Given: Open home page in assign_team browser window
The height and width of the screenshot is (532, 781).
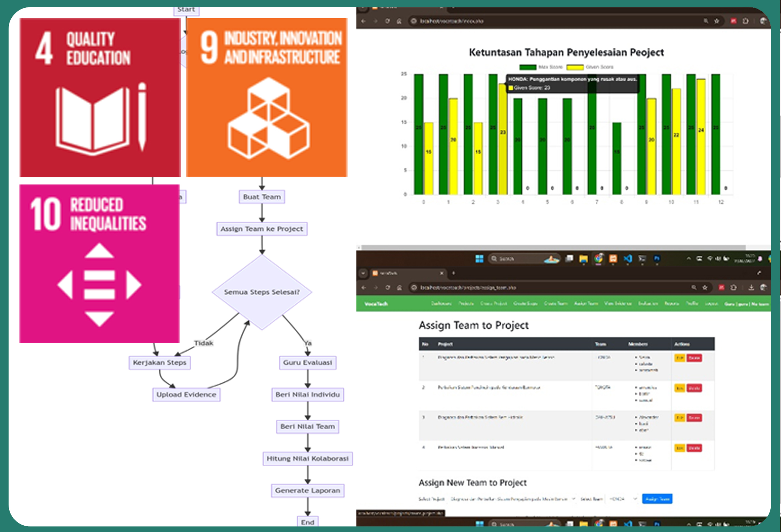Looking at the screenshot, I should click(399, 287).
